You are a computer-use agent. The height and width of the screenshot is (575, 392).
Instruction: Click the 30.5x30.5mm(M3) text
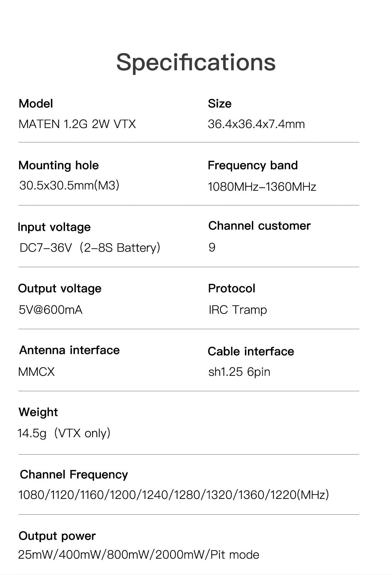click(x=69, y=185)
